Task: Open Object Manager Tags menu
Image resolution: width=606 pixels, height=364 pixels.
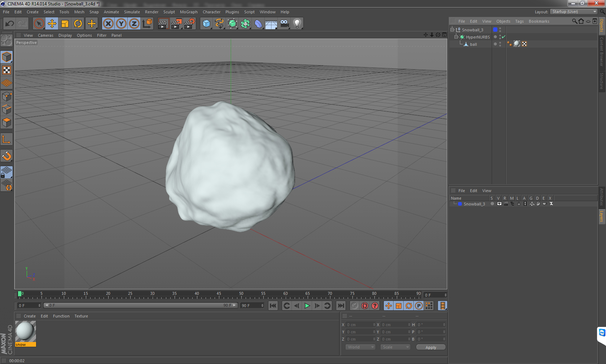Action: pyautogui.click(x=519, y=21)
